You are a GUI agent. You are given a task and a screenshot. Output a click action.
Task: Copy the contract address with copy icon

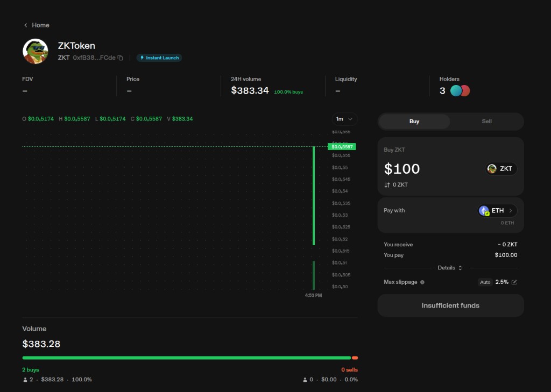click(120, 58)
